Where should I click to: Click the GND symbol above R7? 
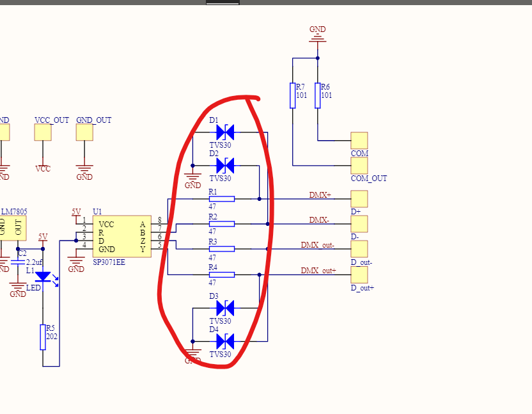coord(317,36)
